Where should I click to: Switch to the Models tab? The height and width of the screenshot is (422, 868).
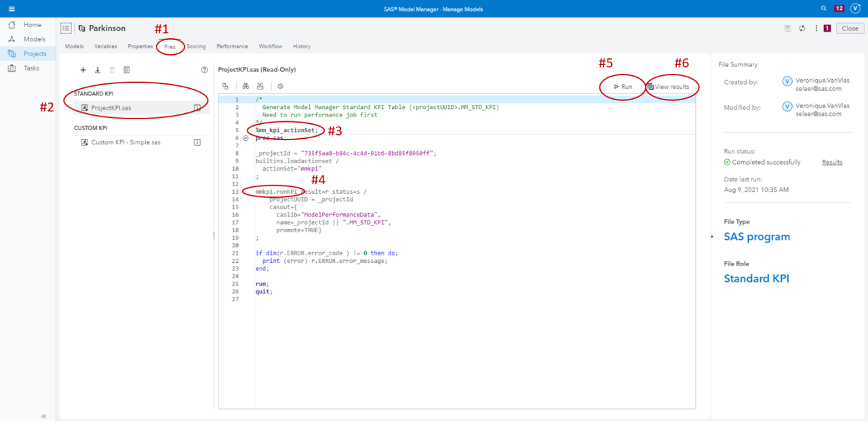point(74,47)
